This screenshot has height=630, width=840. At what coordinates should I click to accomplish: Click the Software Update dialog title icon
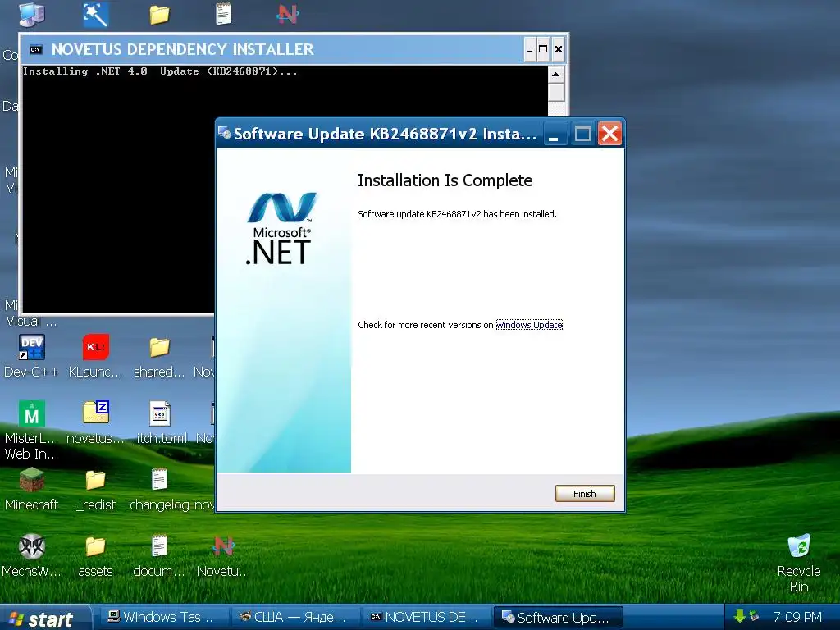(225, 133)
